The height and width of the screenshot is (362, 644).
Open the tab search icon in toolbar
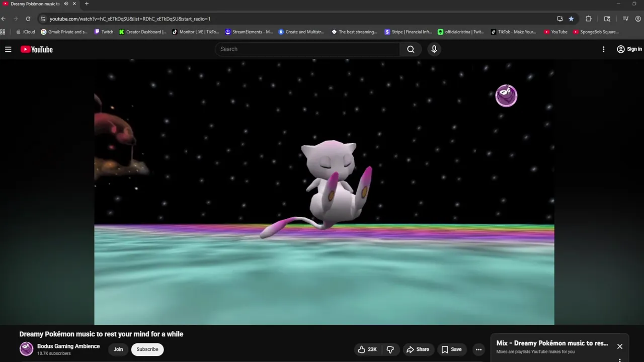tap(607, 19)
